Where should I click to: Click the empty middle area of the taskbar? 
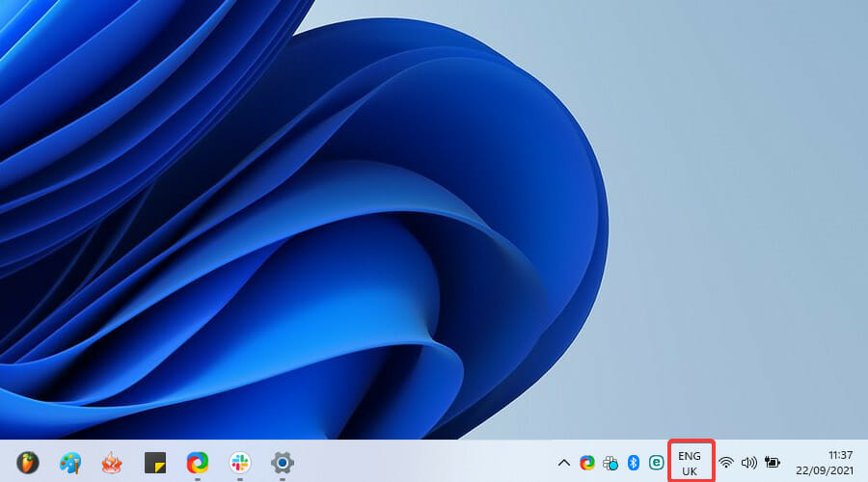coord(424,462)
